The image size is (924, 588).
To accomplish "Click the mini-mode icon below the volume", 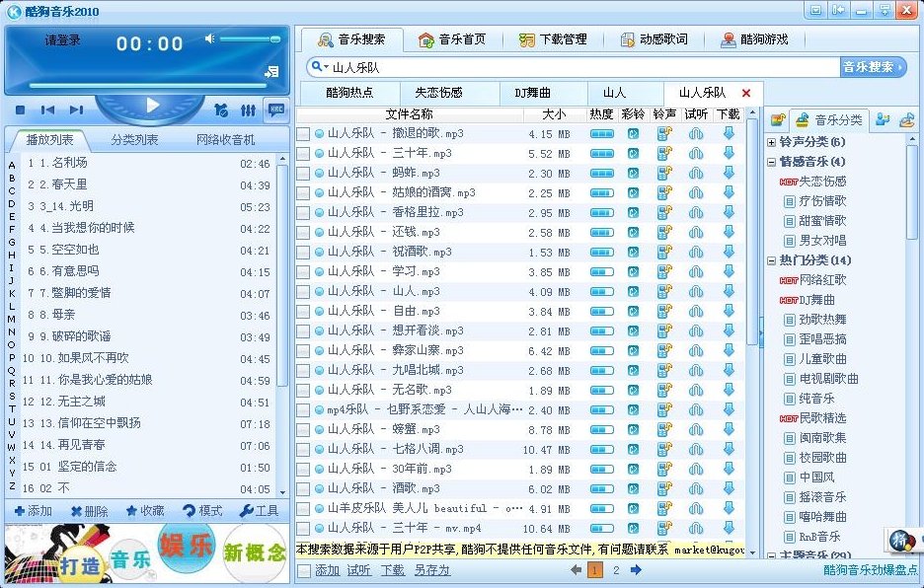I will click(271, 72).
